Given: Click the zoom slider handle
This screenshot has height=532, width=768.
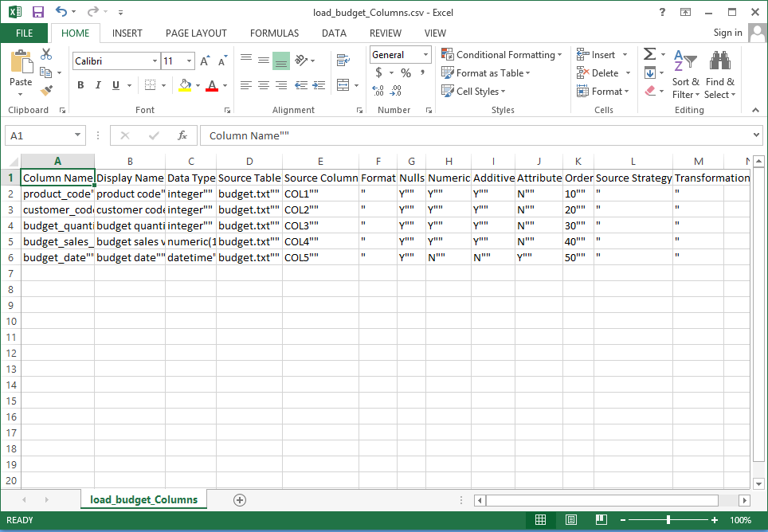Looking at the screenshot, I should click(668, 520).
